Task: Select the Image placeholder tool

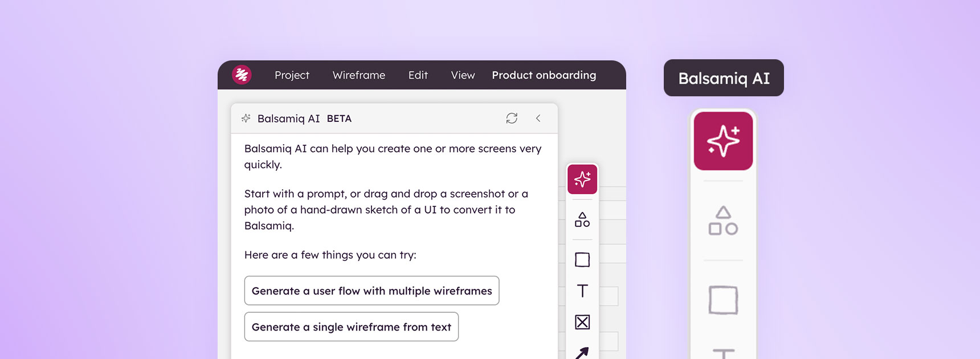Action: (582, 322)
